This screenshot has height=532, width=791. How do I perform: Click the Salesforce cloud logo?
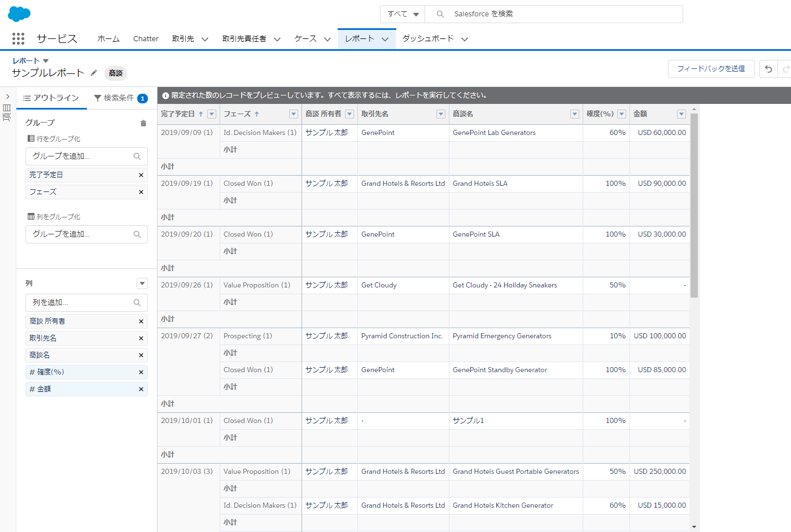19,14
